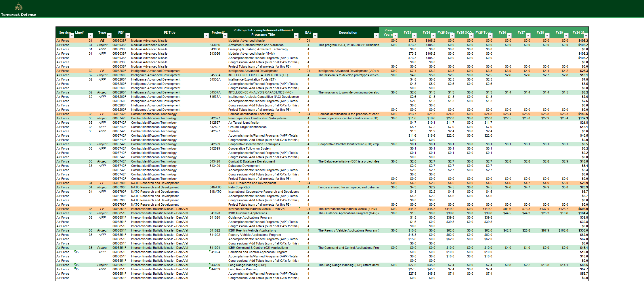Select cell 'Emerging & Enabling Armament Technology'

[263, 49]
